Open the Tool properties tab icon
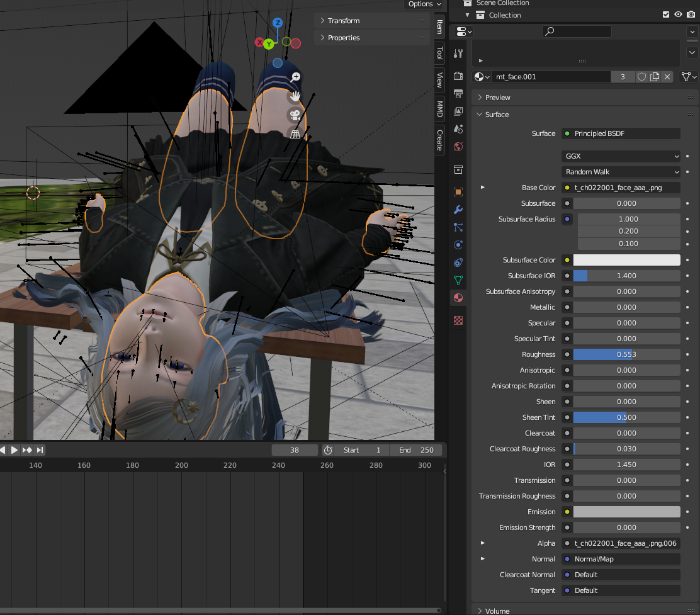 tap(458, 54)
